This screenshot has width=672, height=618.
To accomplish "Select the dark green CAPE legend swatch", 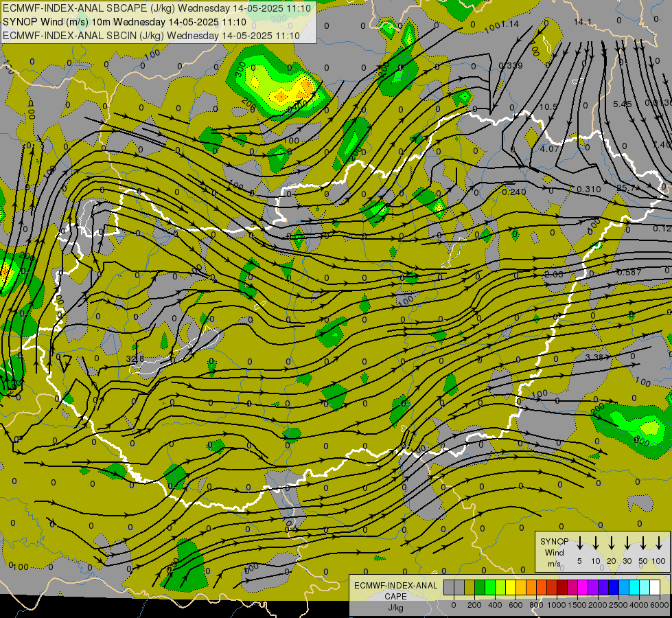I will [x=480, y=587].
